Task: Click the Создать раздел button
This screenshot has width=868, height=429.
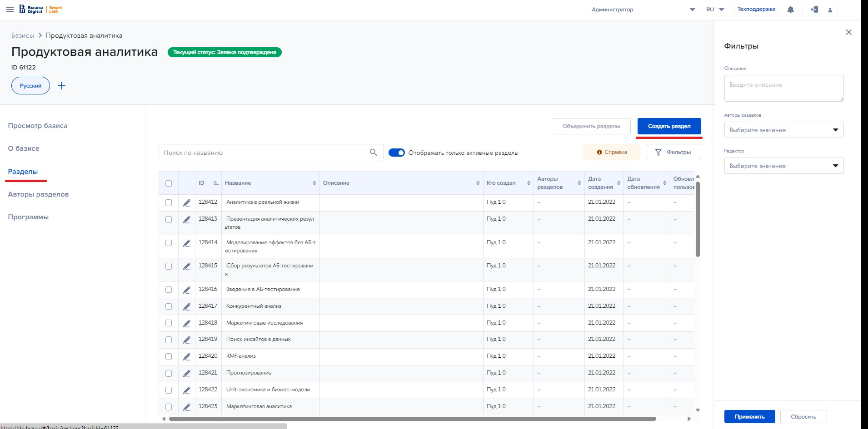Action: pyautogui.click(x=669, y=126)
